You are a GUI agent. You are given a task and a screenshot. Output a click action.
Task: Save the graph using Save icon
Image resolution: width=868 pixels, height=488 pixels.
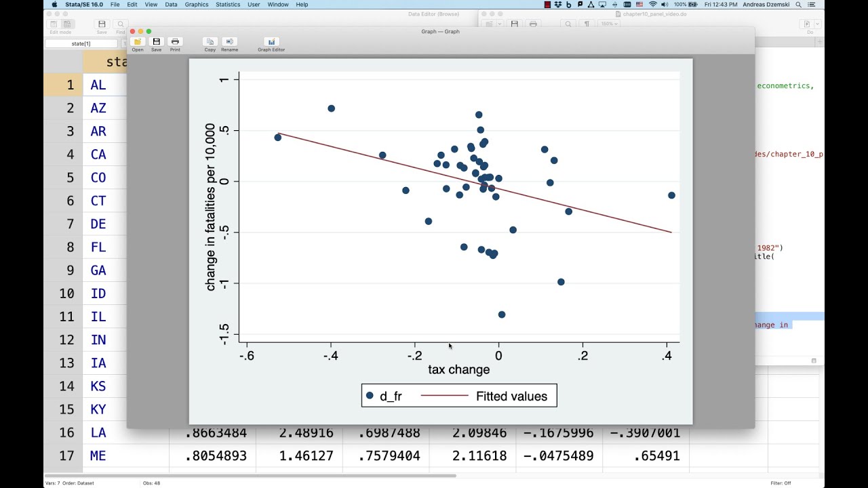pyautogui.click(x=156, y=42)
